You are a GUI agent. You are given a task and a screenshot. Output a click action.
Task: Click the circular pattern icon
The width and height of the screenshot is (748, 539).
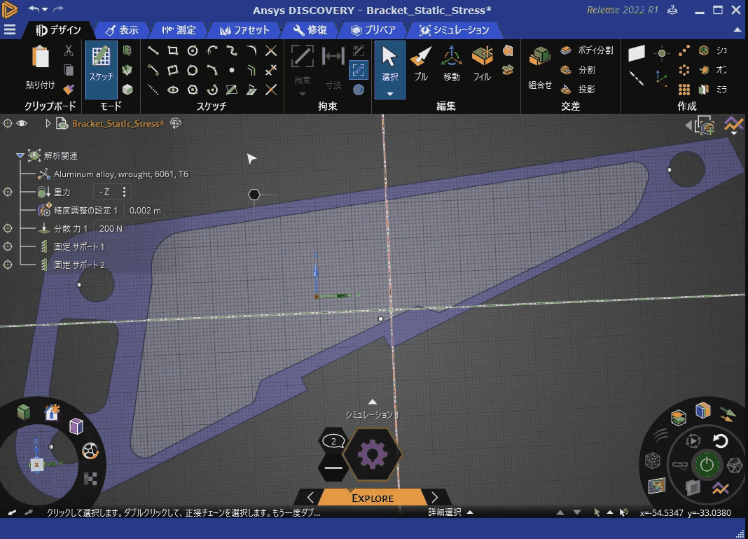(684, 70)
